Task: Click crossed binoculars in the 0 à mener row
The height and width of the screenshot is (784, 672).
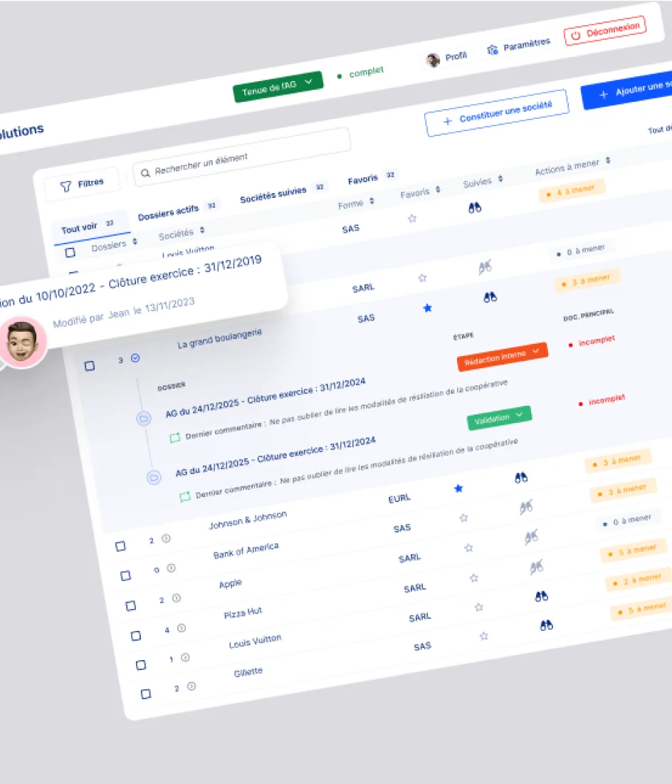Action: click(485, 268)
